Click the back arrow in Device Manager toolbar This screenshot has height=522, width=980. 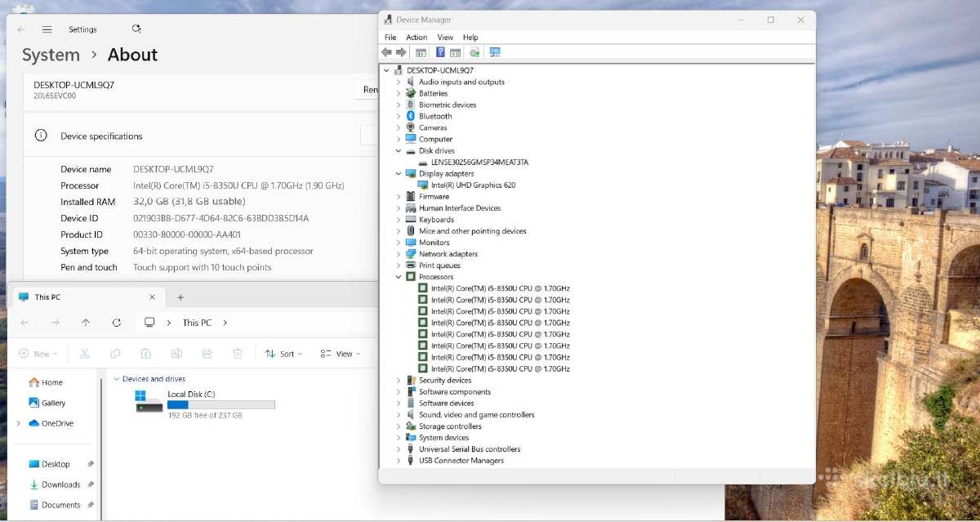coord(386,52)
